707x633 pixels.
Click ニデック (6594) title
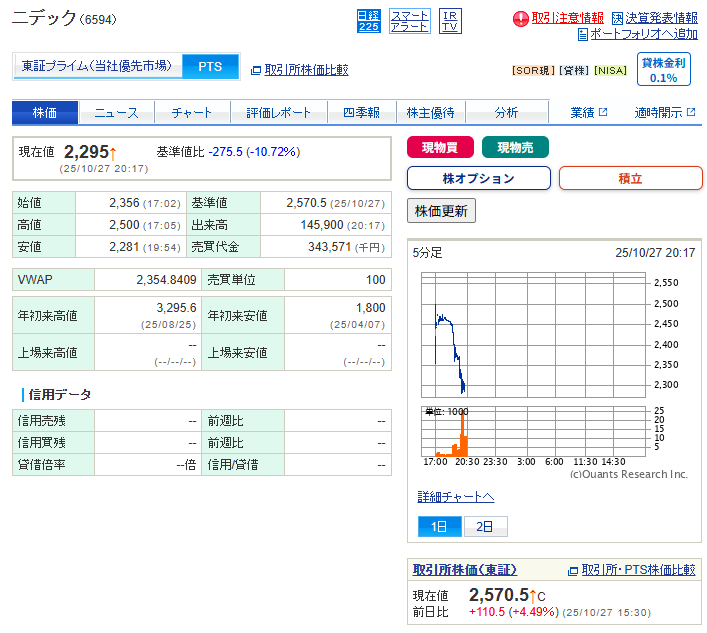(x=64, y=18)
